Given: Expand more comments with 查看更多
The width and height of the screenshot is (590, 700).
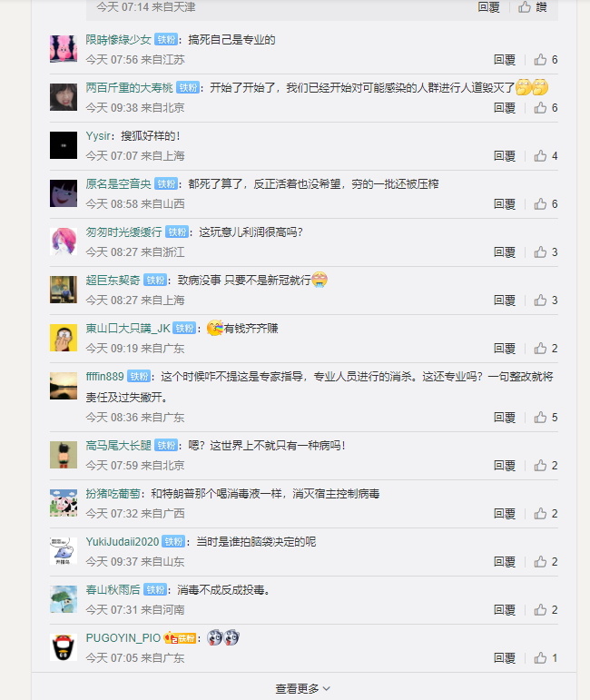Looking at the screenshot, I should tap(303, 689).
